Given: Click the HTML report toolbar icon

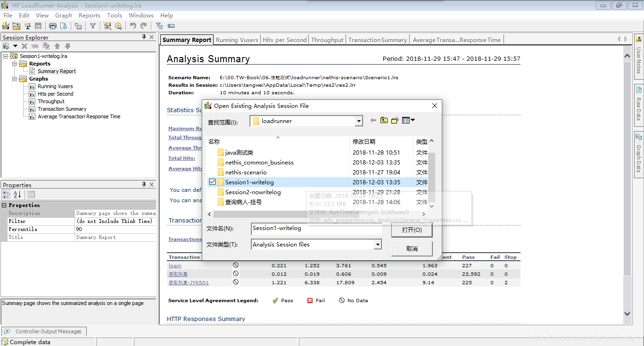Looking at the screenshot, I should [x=64, y=26].
